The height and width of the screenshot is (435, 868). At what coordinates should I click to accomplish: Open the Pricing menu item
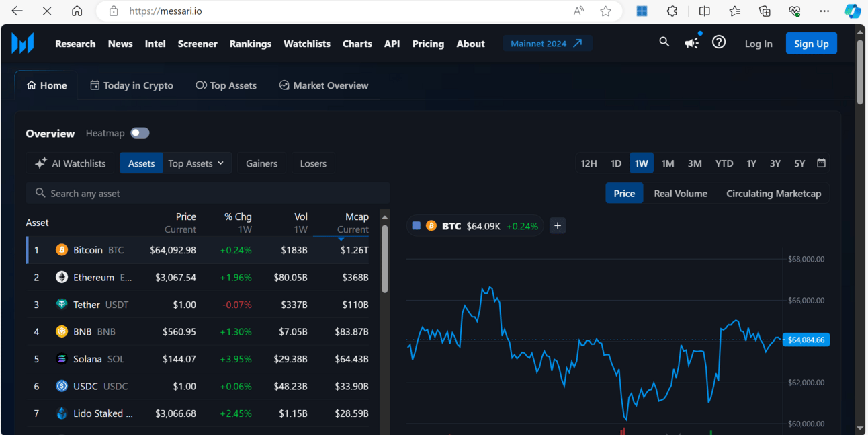point(428,44)
